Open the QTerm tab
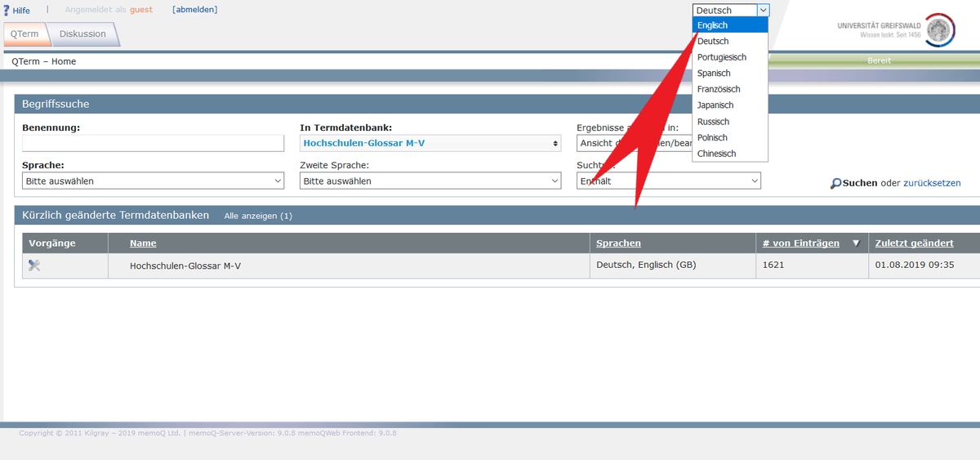This screenshot has height=460, width=980. click(x=24, y=34)
